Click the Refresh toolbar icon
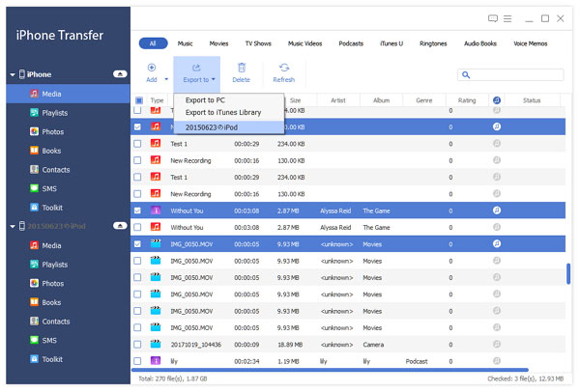Image resolution: width=580 pixels, height=392 pixels. pos(283,68)
